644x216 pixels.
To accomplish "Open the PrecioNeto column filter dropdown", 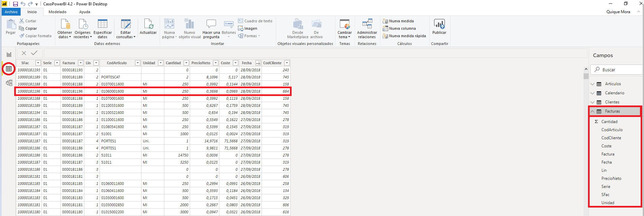I will tap(216, 63).
